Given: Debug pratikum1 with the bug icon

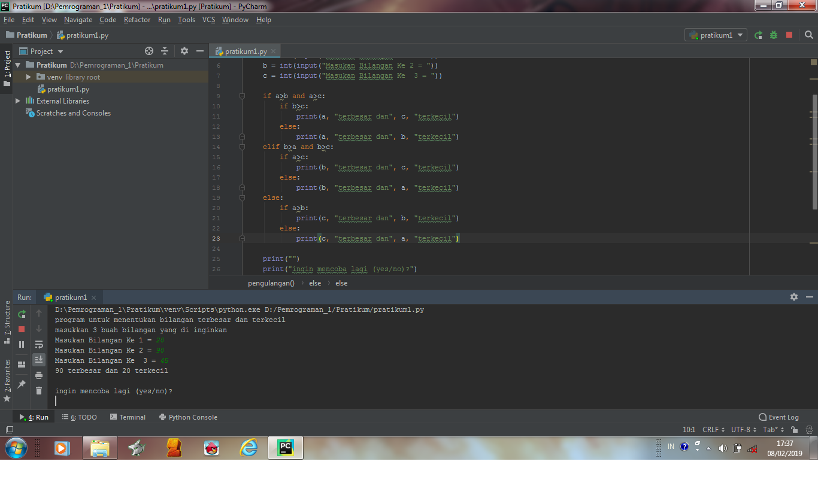Looking at the screenshot, I should 774,35.
